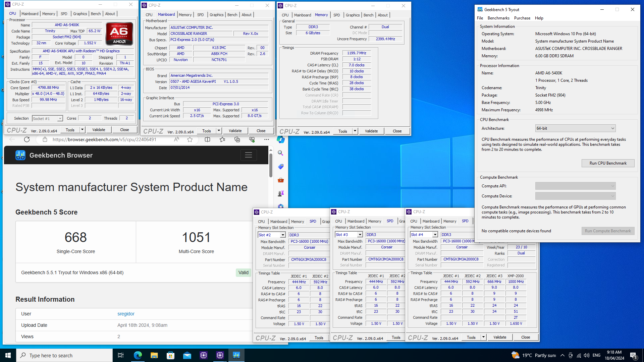Click the Run CPU Benchmark button
This screenshot has width=644, height=362.
[608, 163]
